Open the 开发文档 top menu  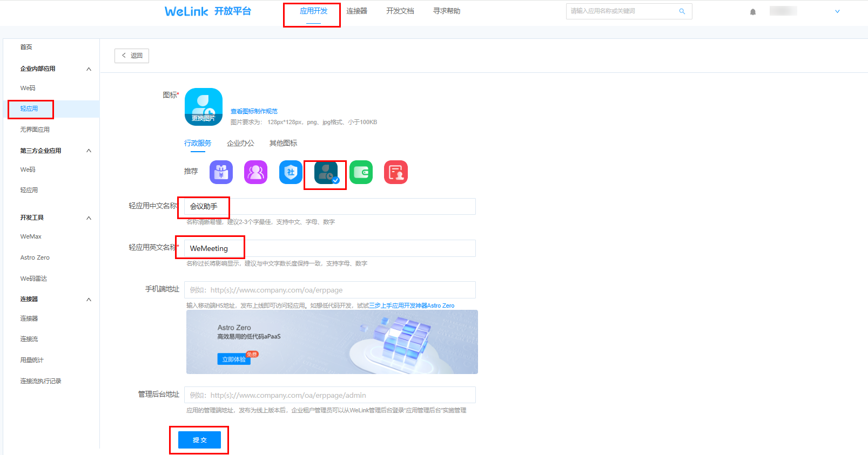[x=400, y=11]
